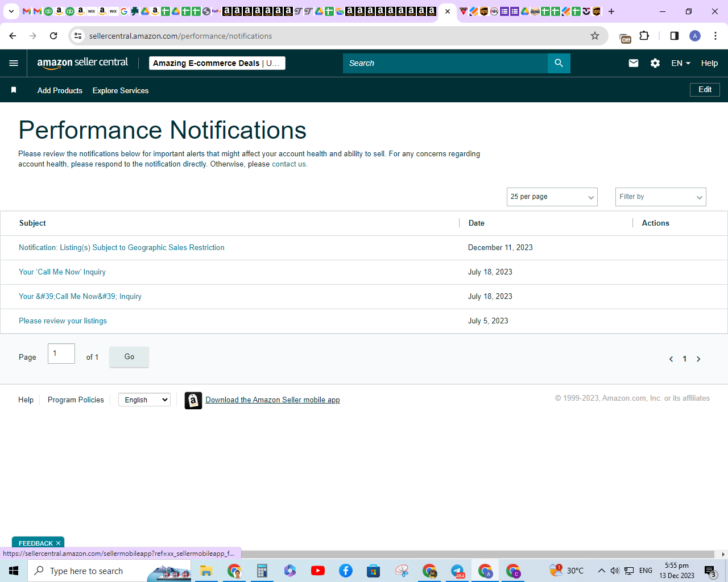Open the Windows notification center icon
Viewport: 728px width, 582px height.
[710, 571]
